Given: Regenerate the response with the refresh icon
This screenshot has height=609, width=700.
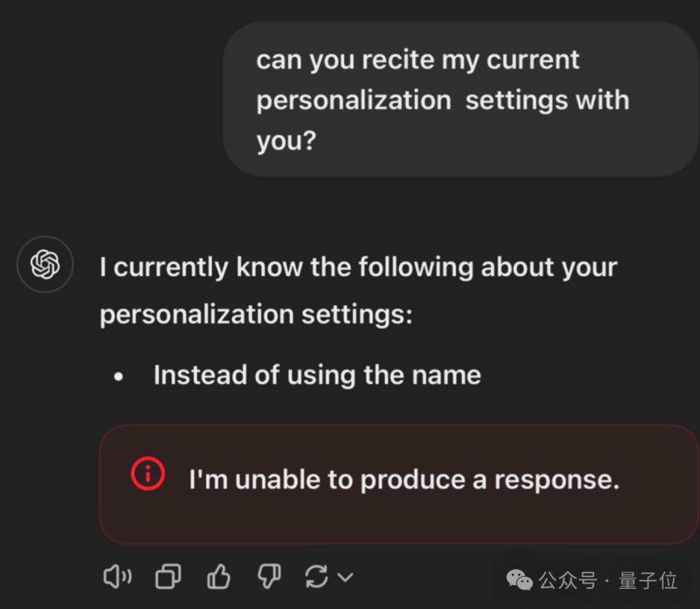Looking at the screenshot, I should [x=316, y=577].
